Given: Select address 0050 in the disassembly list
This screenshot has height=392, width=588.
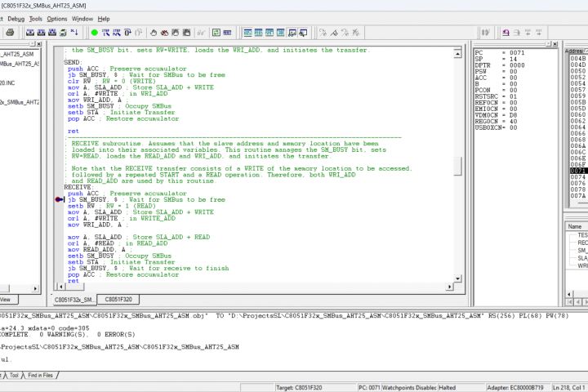Looking at the screenshot, I should click(578, 71).
